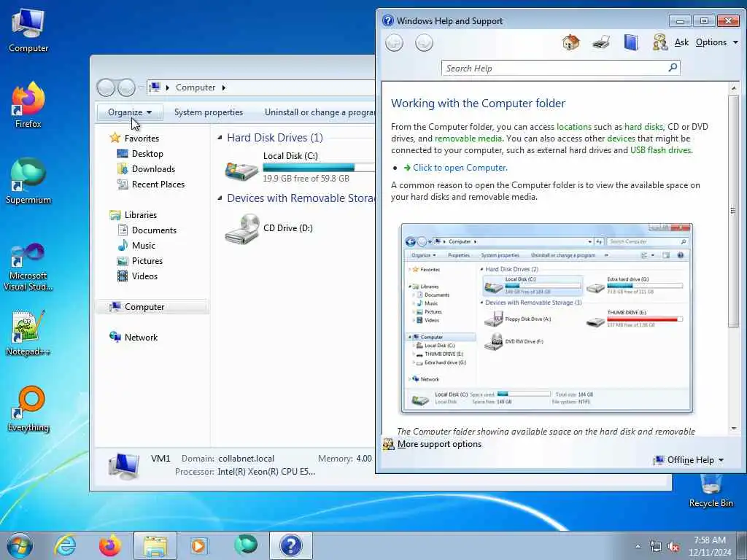This screenshot has height=560, width=747.
Task: Select Favorites in navigation pane
Action: pos(142,139)
